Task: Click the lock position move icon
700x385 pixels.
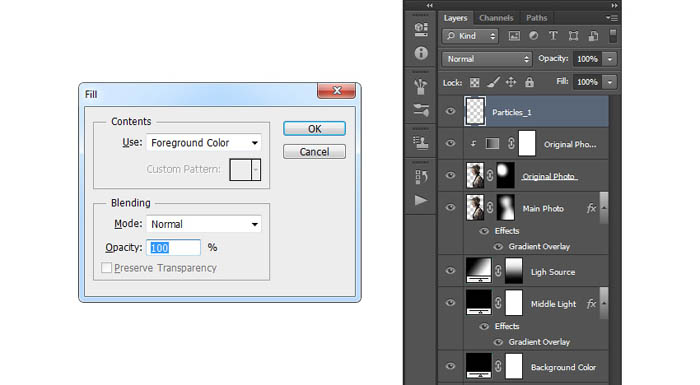Action: pos(511,82)
